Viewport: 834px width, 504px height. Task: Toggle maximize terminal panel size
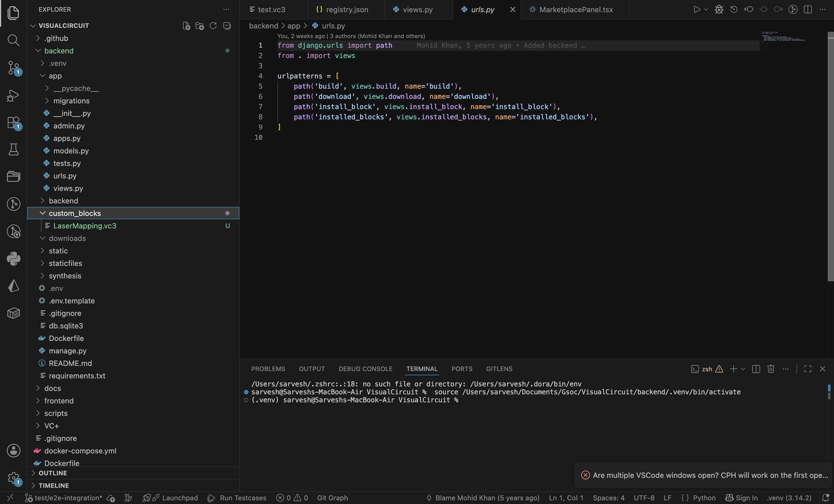click(x=808, y=369)
